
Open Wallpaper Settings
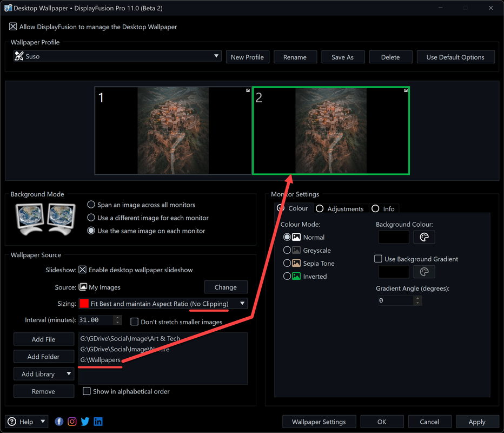coord(319,422)
